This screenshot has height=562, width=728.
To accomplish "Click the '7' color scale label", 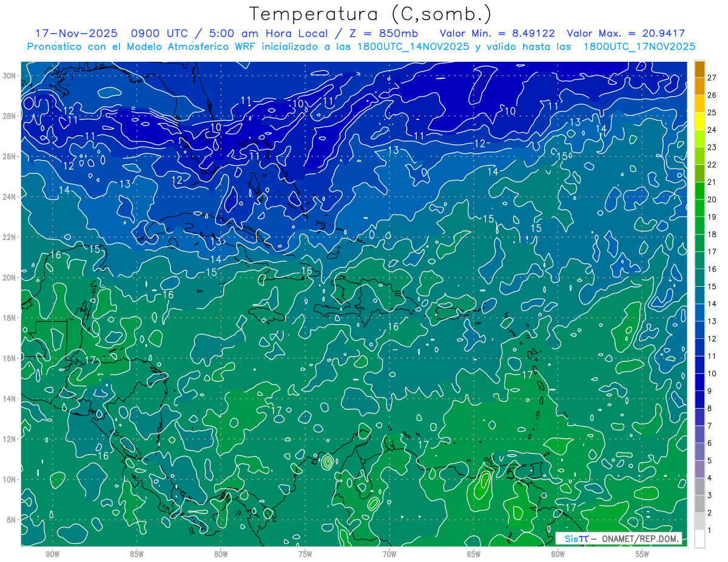I will pyautogui.click(x=710, y=426).
